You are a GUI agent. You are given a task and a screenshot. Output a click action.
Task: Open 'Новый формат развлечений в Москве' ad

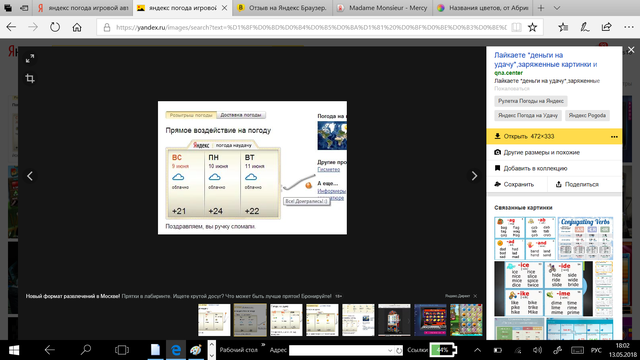73,296
